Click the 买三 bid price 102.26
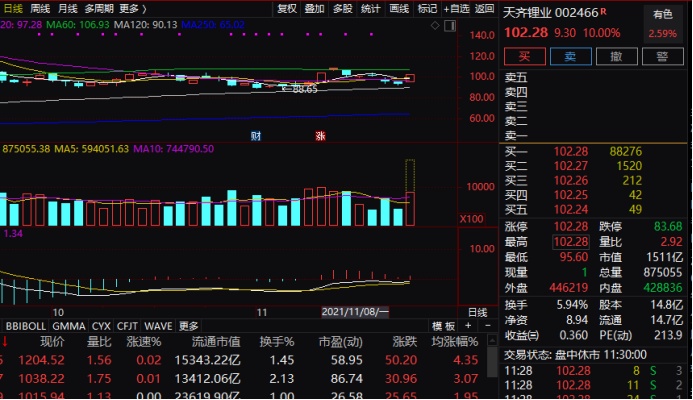The height and width of the screenshot is (400, 693). click(x=571, y=181)
